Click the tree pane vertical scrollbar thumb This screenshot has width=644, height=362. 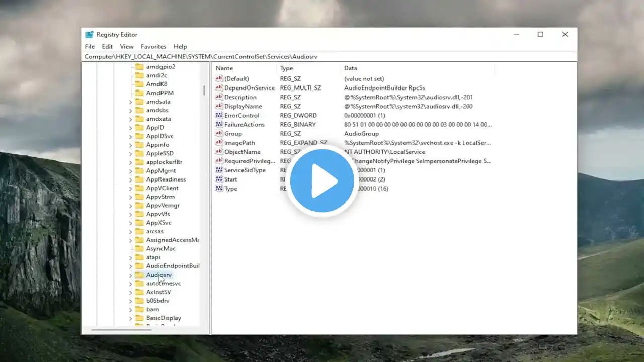click(204, 90)
